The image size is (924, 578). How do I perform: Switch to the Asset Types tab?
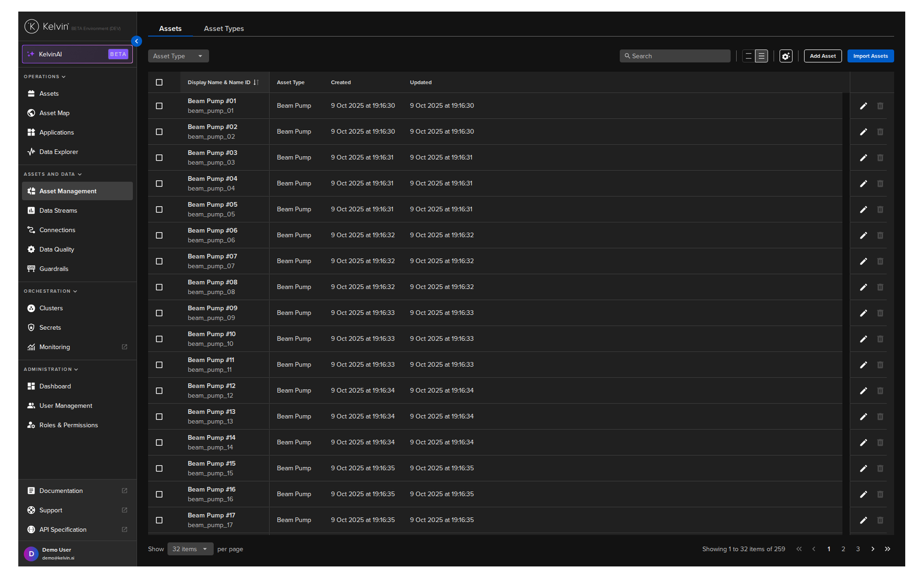pyautogui.click(x=224, y=29)
